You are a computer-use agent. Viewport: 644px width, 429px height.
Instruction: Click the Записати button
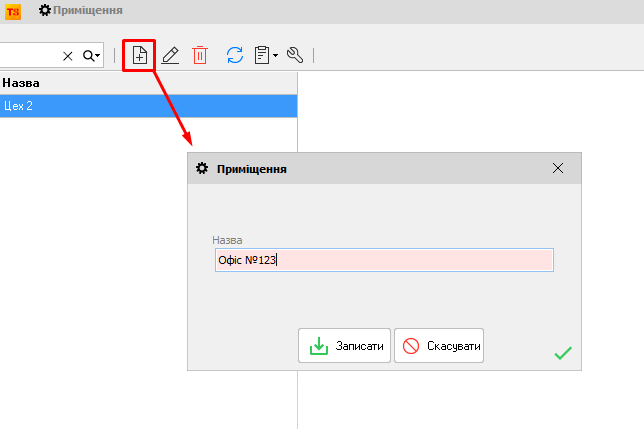[x=345, y=346]
